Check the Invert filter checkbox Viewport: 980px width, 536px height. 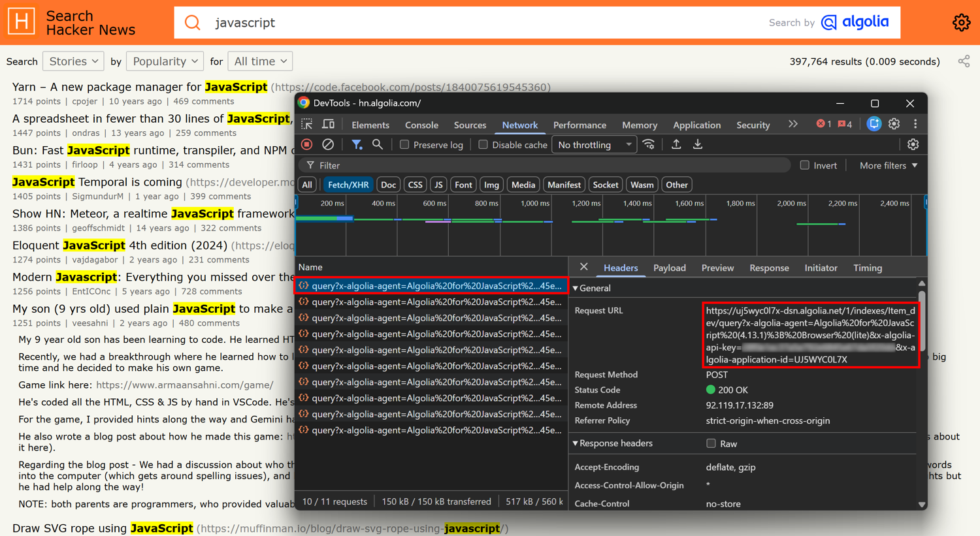(805, 165)
